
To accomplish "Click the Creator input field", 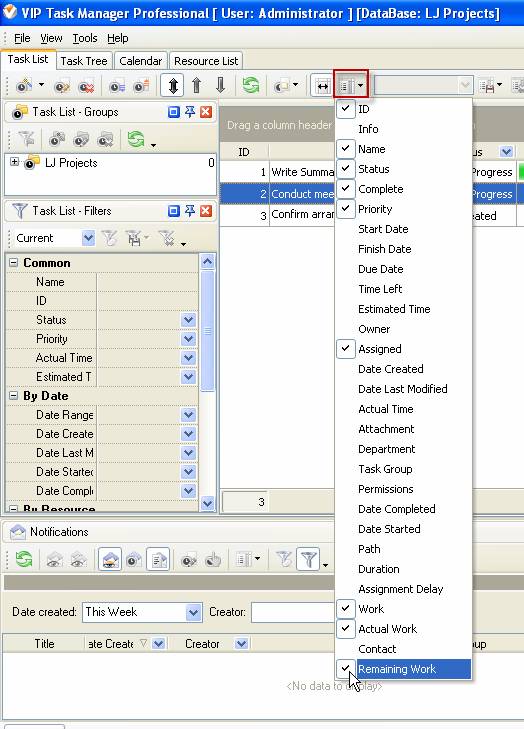I will [x=293, y=612].
